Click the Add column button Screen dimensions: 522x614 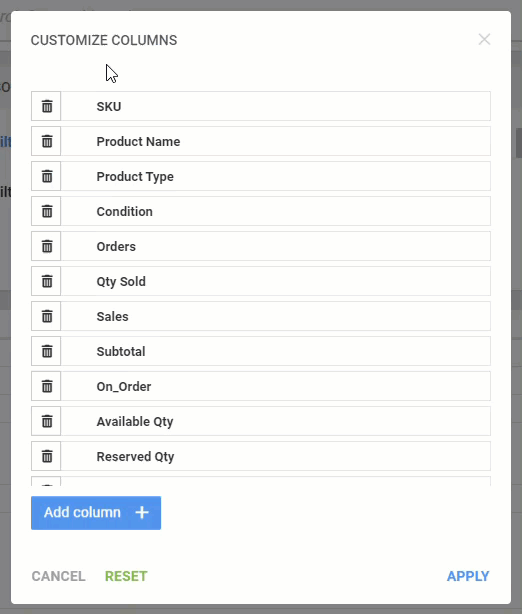pos(96,513)
